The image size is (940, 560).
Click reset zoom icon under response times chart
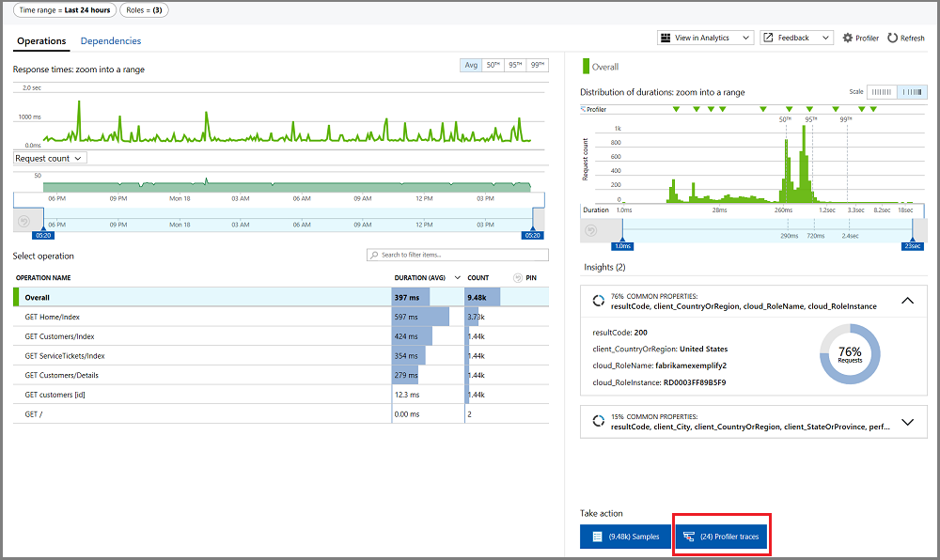tap(24, 221)
